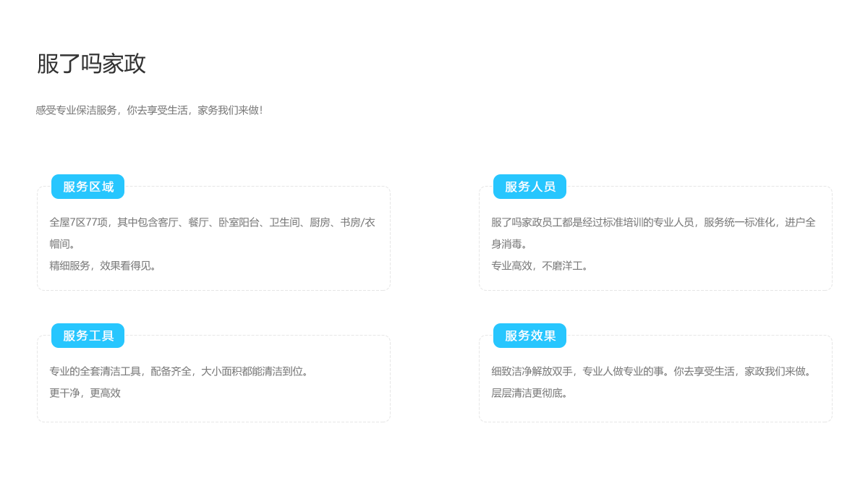
Task: Click the wrapped text 帽间。
Action: click(64, 244)
